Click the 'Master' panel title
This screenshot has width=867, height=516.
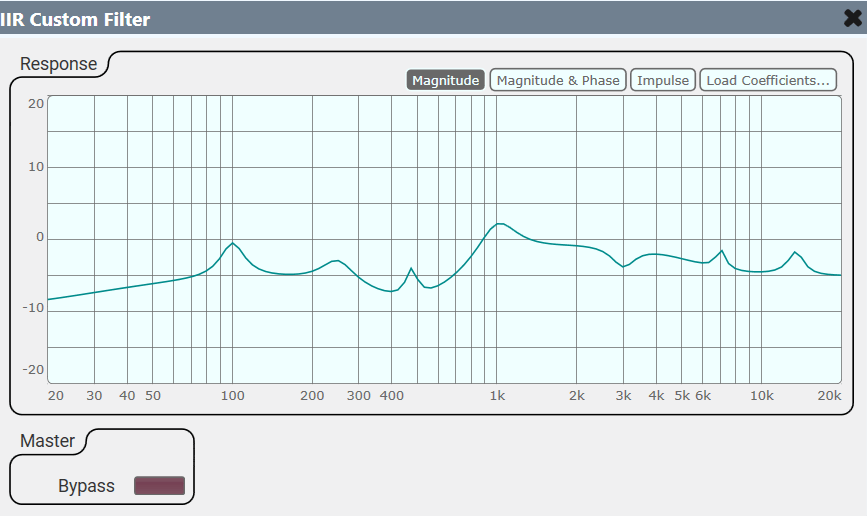point(48,441)
